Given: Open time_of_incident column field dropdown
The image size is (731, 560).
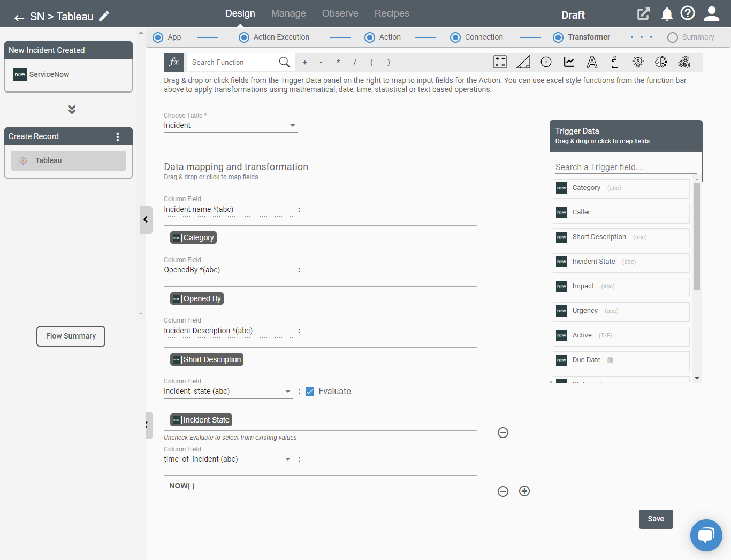Looking at the screenshot, I should pyautogui.click(x=229, y=459).
